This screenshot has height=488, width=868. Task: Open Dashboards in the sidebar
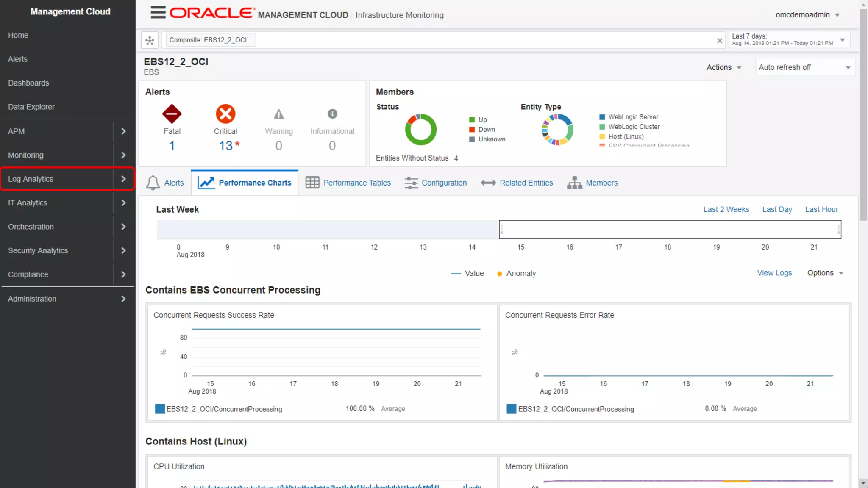(28, 83)
